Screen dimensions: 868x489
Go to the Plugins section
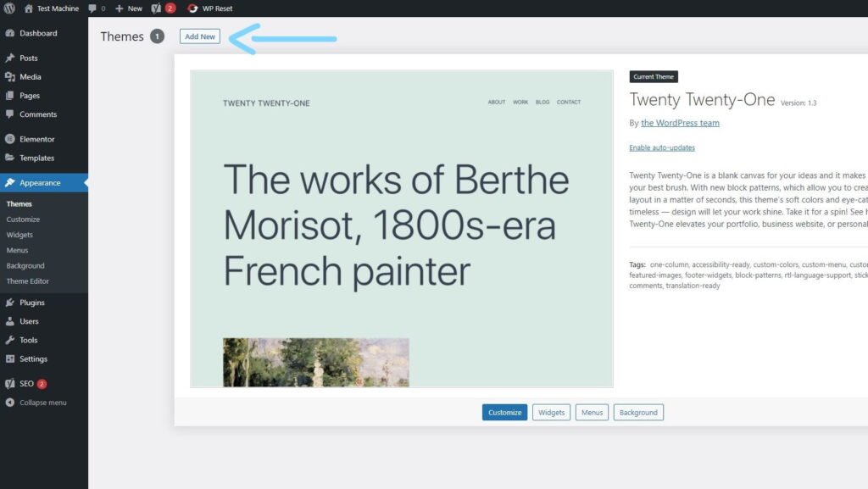[32, 303]
